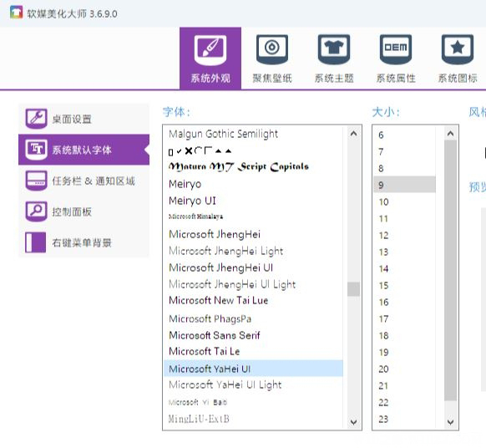Choose font size 14
This screenshot has width=486, height=448.
[404, 268]
